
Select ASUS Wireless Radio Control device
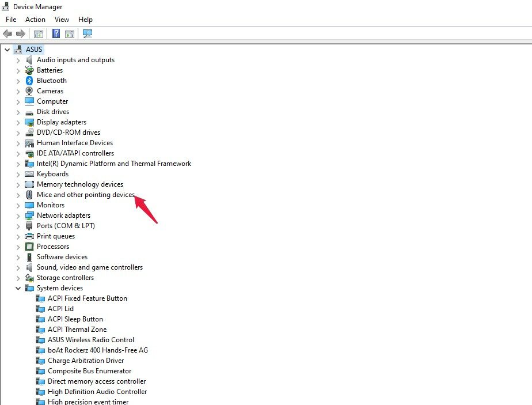91,340
